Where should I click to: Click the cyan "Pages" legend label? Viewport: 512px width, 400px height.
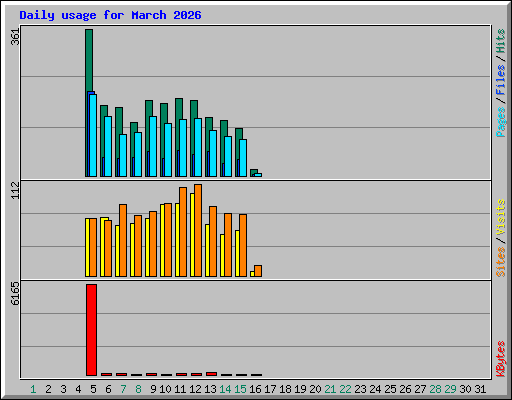point(501,122)
